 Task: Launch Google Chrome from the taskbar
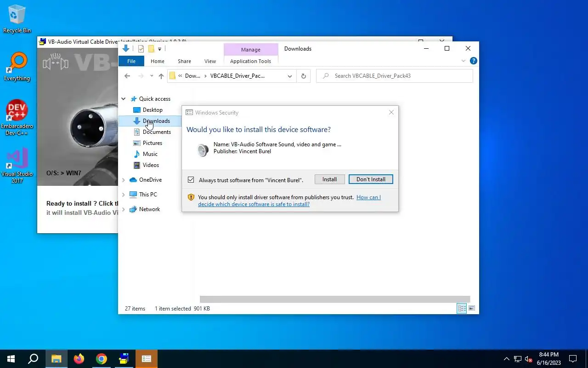102,359
